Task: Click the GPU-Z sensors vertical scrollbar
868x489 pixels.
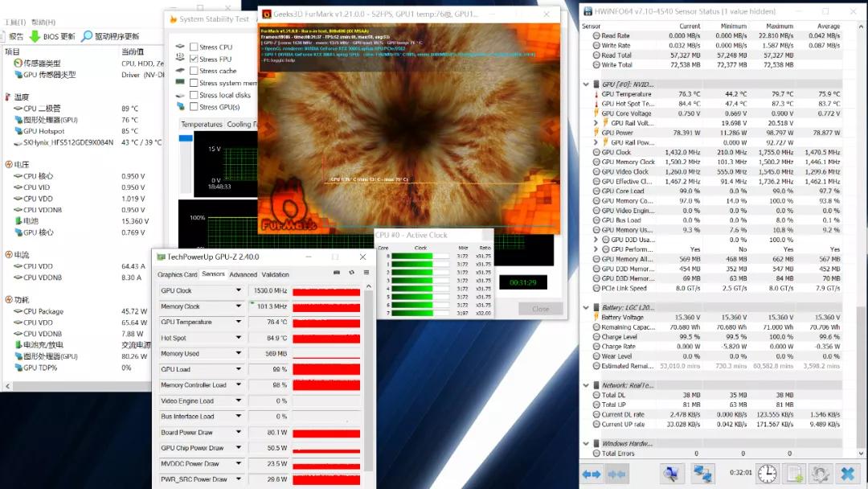Action: click(369, 382)
